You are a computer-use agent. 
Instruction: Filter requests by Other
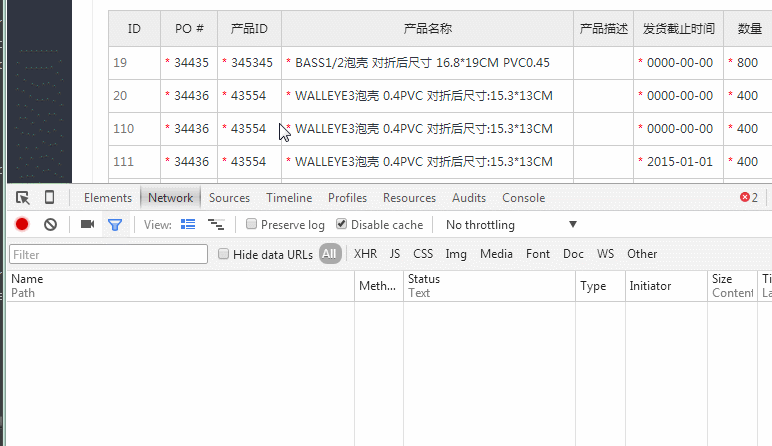point(642,254)
